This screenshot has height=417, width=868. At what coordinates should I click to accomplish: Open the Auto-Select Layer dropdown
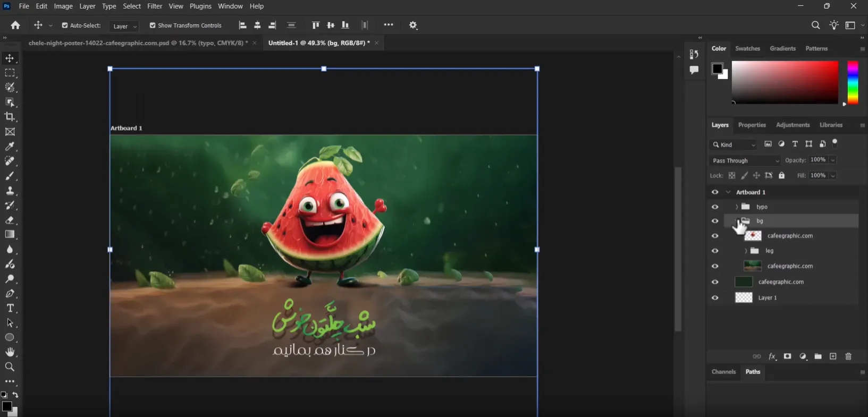[124, 26]
